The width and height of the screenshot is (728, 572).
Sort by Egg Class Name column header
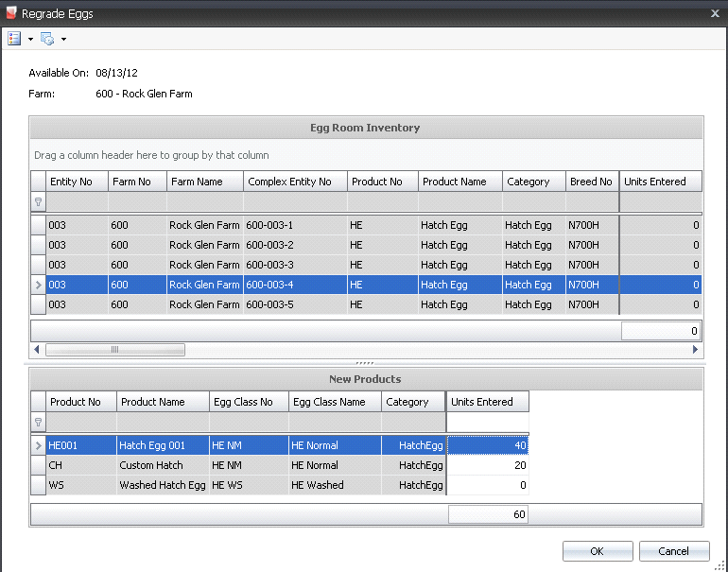point(335,402)
